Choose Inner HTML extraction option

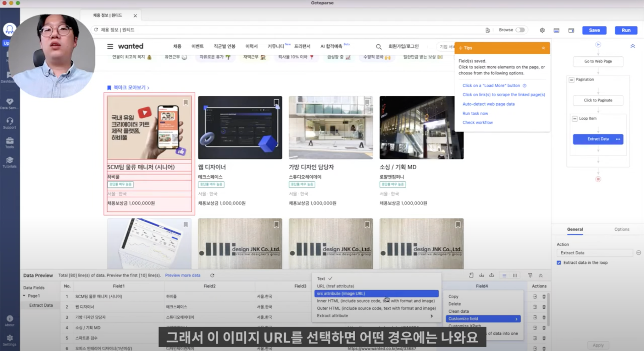tap(376, 301)
